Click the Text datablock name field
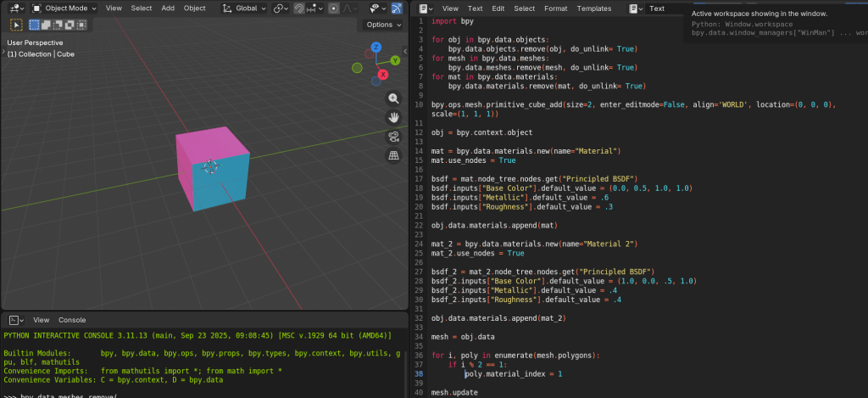The height and width of the screenshot is (398, 868). click(x=665, y=8)
